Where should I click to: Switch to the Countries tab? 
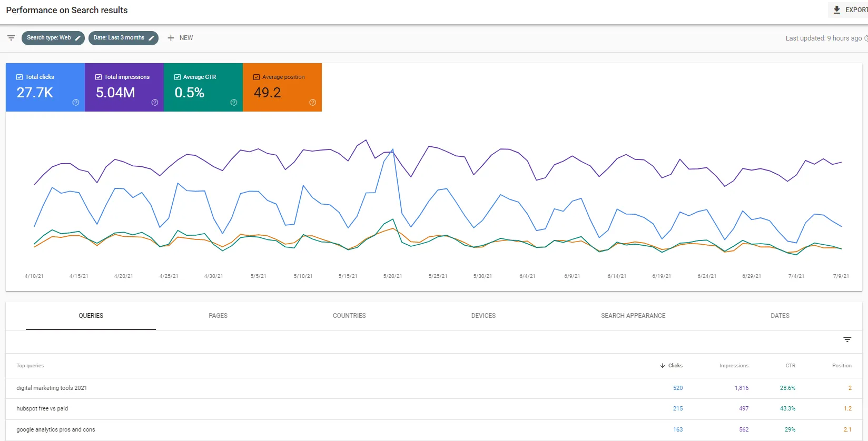pyautogui.click(x=349, y=316)
